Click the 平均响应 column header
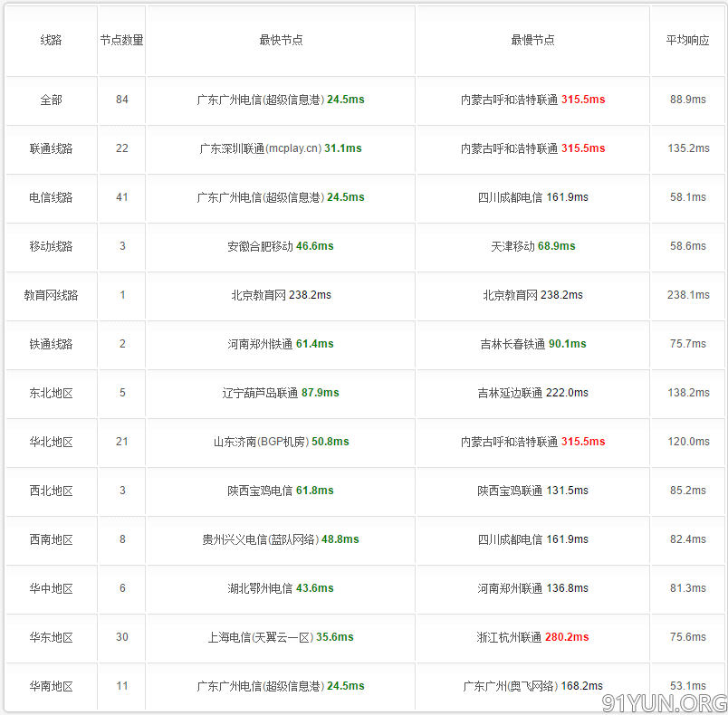 click(x=687, y=41)
